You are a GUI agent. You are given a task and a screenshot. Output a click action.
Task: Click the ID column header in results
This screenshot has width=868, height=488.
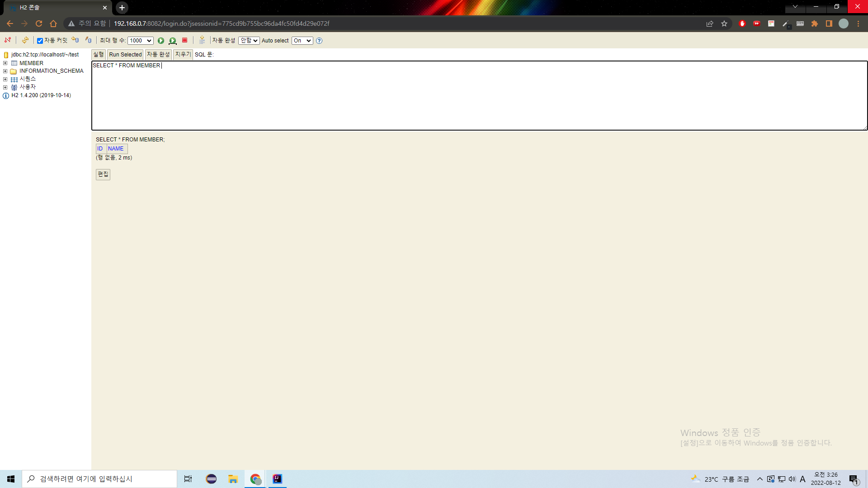(100, 149)
